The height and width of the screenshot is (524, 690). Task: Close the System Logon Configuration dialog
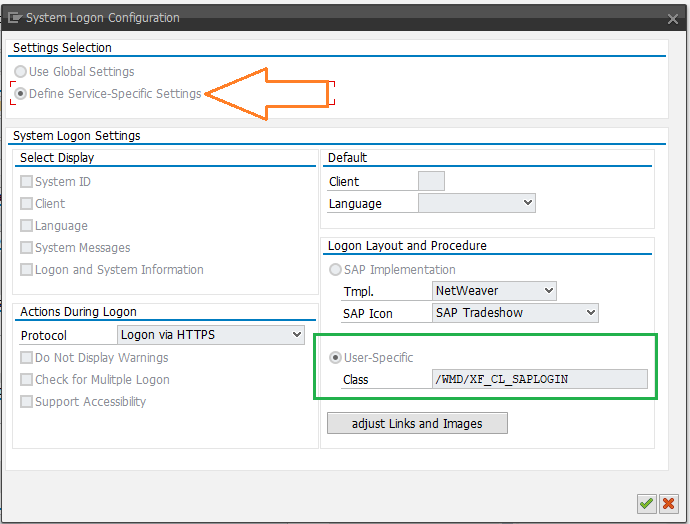tap(672, 18)
